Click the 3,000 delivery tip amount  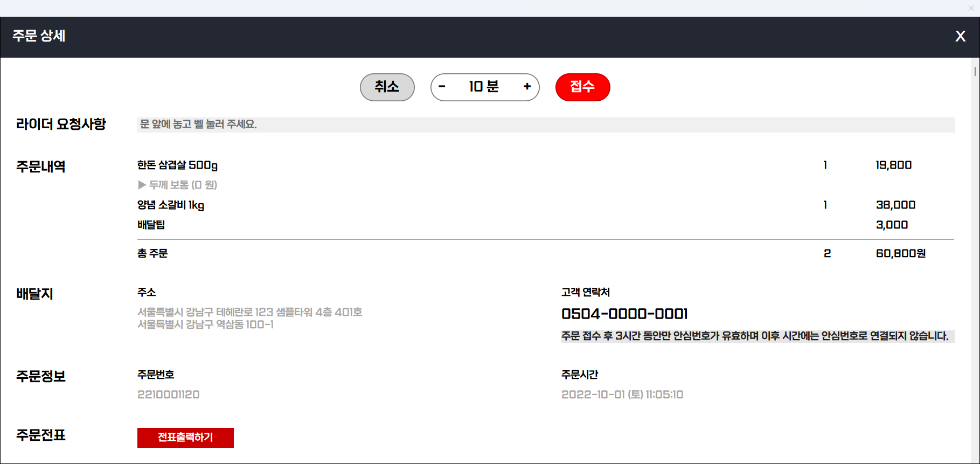[892, 225]
